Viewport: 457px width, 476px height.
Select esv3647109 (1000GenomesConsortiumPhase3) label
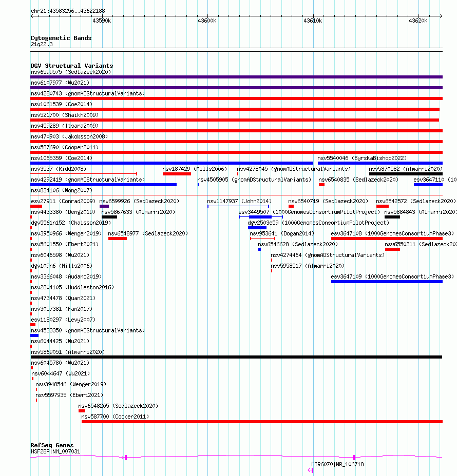click(x=392, y=277)
